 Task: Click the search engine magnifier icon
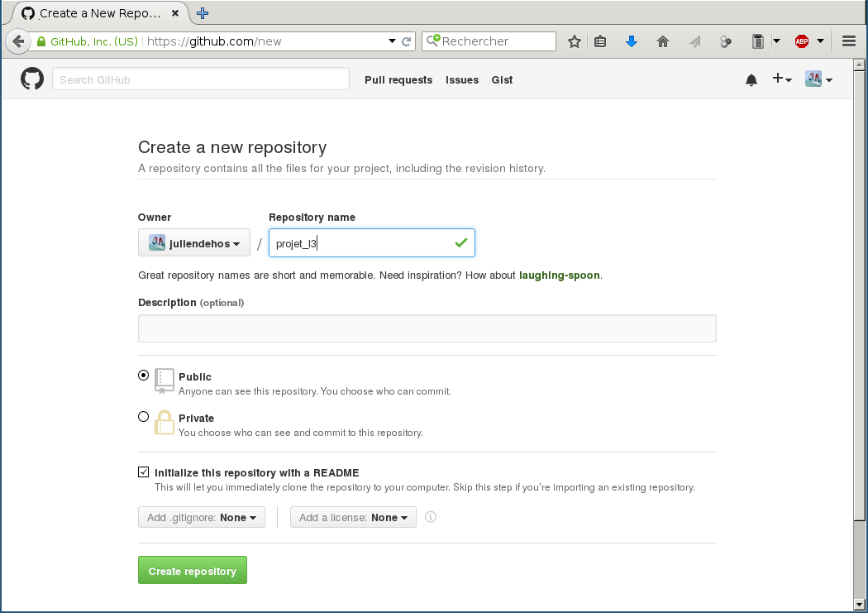[433, 41]
